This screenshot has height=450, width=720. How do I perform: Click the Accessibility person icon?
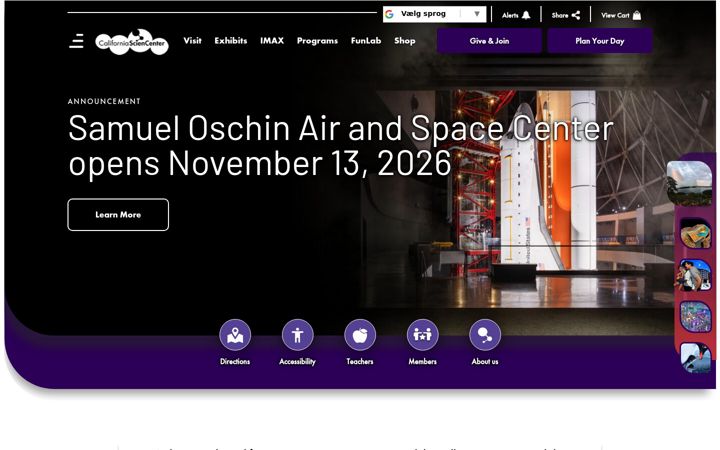(x=298, y=335)
